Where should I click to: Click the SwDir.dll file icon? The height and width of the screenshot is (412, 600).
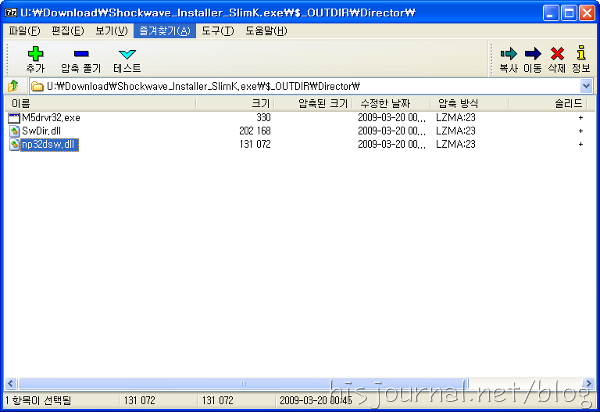(x=14, y=131)
